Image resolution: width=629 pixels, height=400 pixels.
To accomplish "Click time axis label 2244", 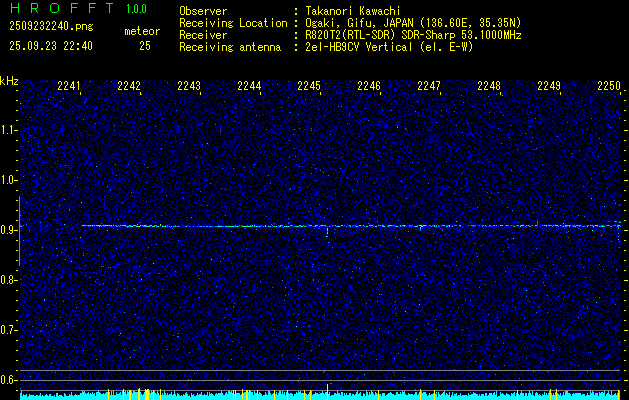I will point(249,86).
